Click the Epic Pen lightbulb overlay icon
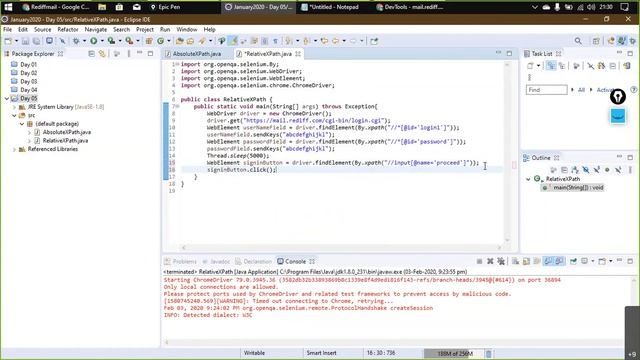The height and width of the screenshot is (360, 640). point(618,97)
